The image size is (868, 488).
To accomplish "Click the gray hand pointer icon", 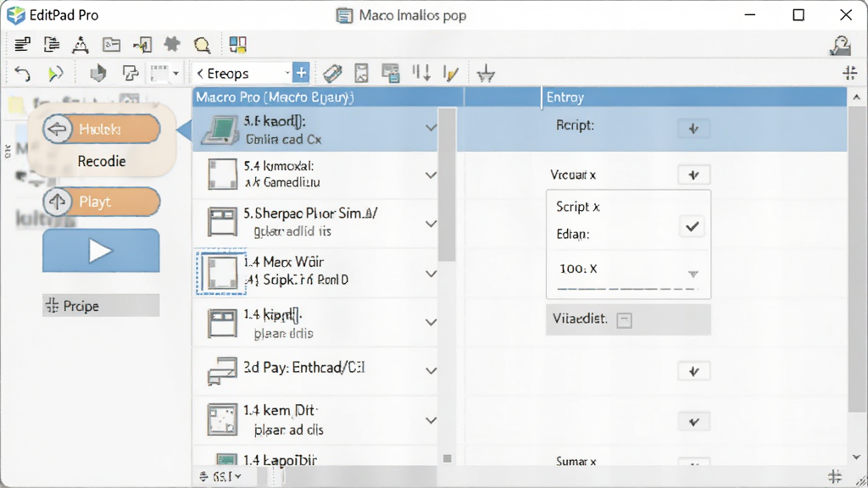I will 98,73.
